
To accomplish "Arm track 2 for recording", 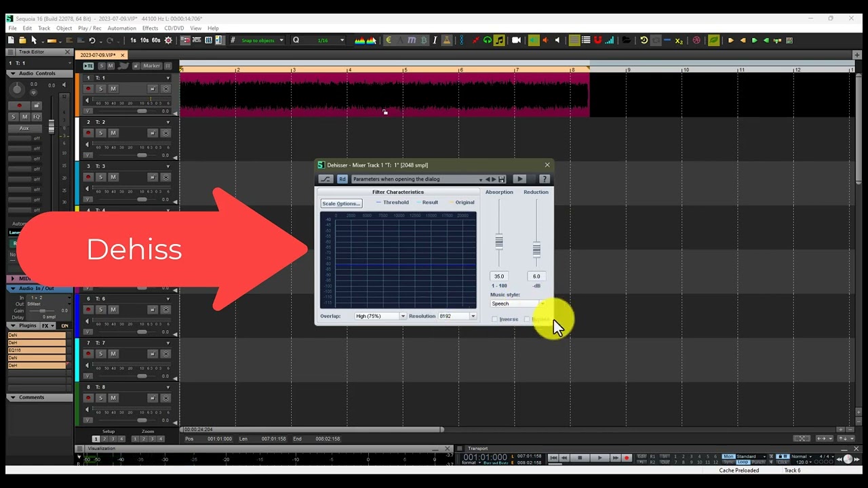I will coord(88,133).
